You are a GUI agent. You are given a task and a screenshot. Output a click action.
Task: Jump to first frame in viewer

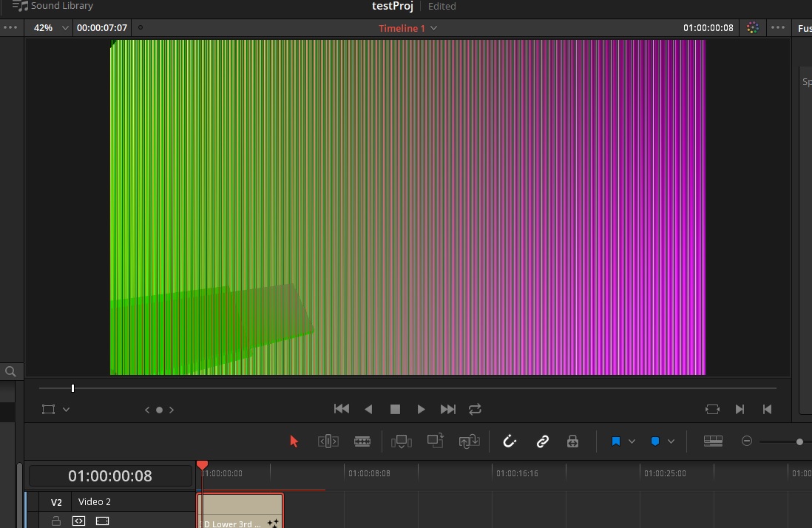tap(341, 409)
